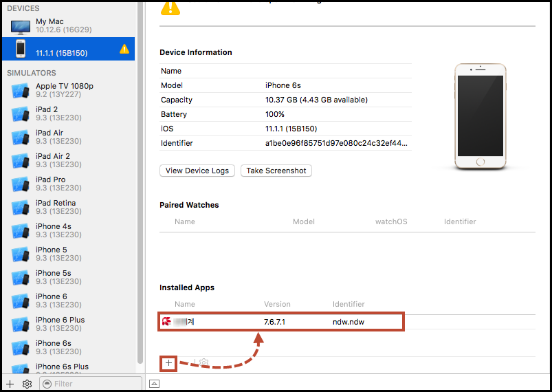Image resolution: width=552 pixels, height=392 pixels.
Task: Select the iPad Air simulator row
Action: 68,137
